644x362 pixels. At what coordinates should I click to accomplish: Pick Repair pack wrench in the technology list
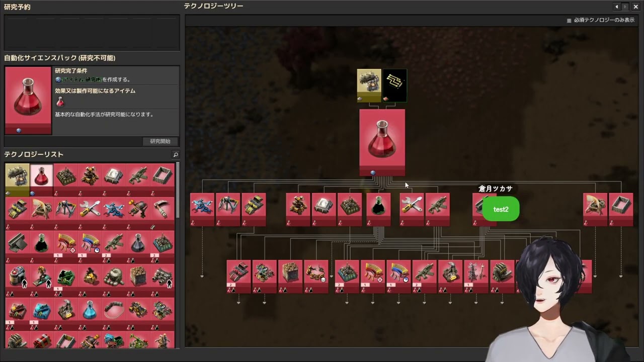pos(90,213)
